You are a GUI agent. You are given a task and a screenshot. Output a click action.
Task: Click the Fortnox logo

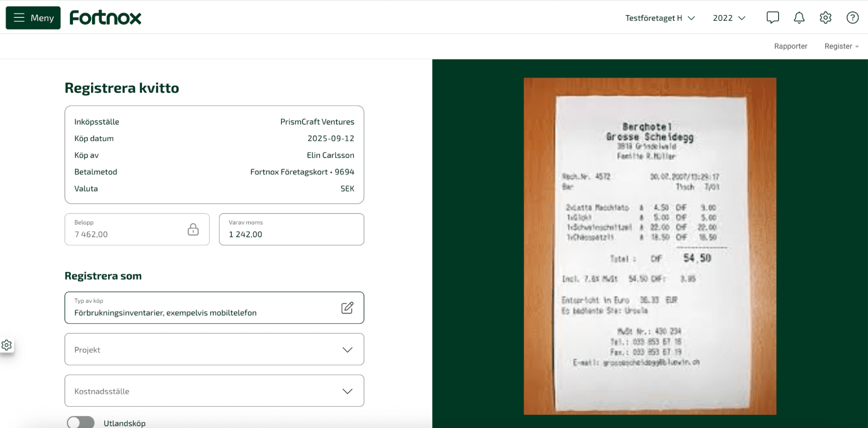click(x=106, y=18)
